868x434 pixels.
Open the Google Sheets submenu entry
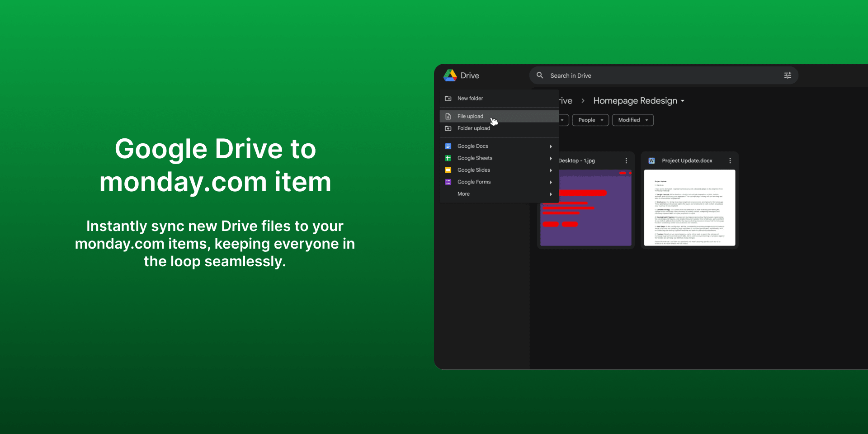click(499, 158)
